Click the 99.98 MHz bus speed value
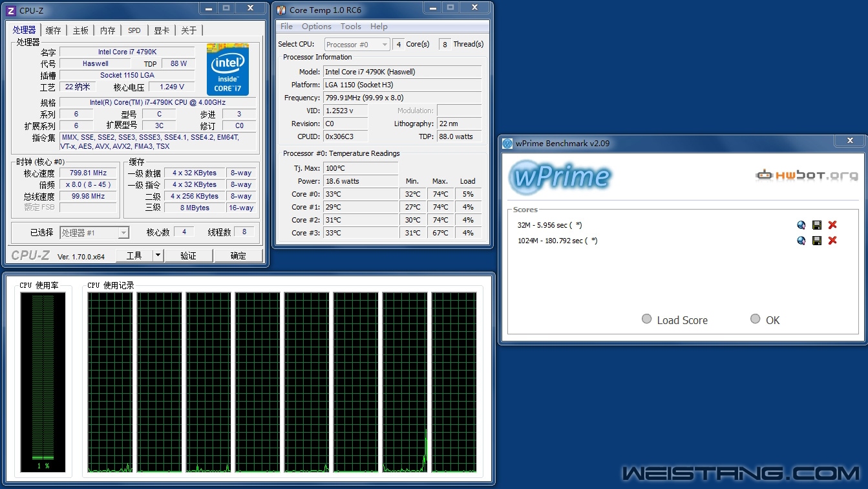The image size is (868, 489). [89, 196]
